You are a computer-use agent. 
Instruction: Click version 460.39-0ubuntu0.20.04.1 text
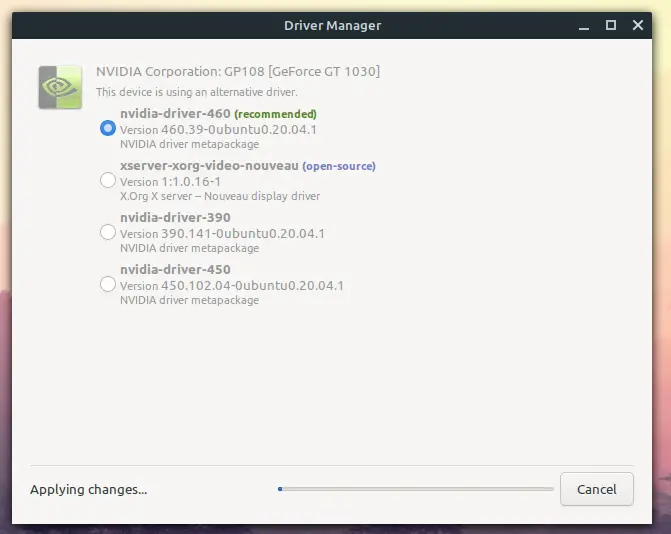[218, 130]
